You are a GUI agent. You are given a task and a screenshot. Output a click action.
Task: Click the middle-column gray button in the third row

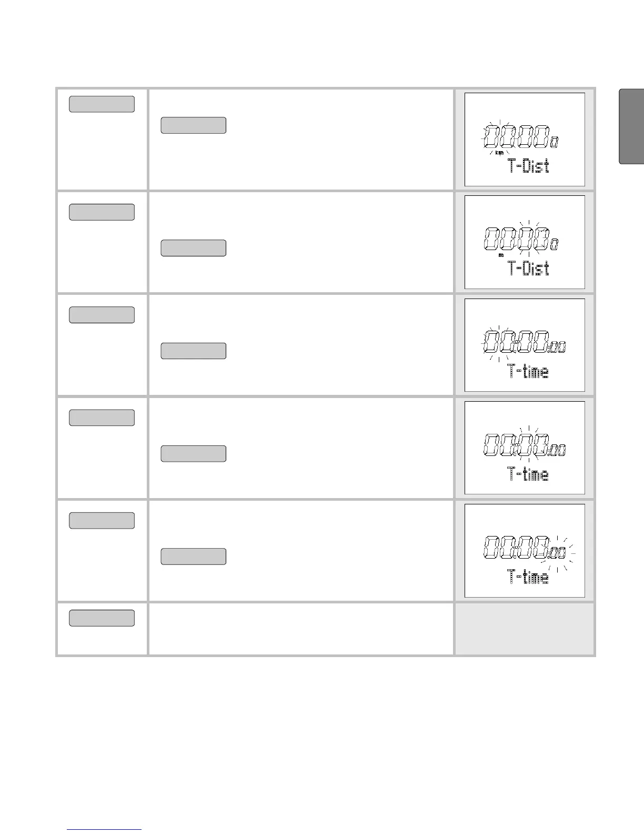[193, 351]
